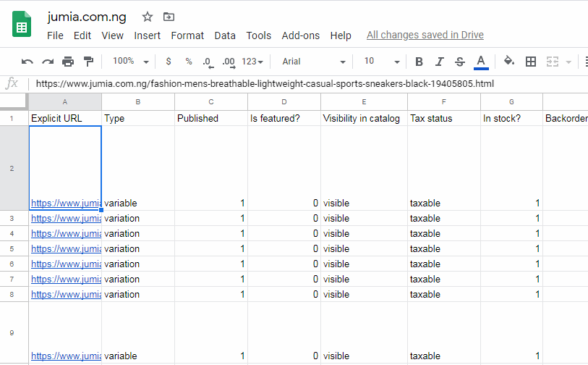The height and width of the screenshot is (365, 588).
Task: Open the File menu
Action: pyautogui.click(x=55, y=35)
